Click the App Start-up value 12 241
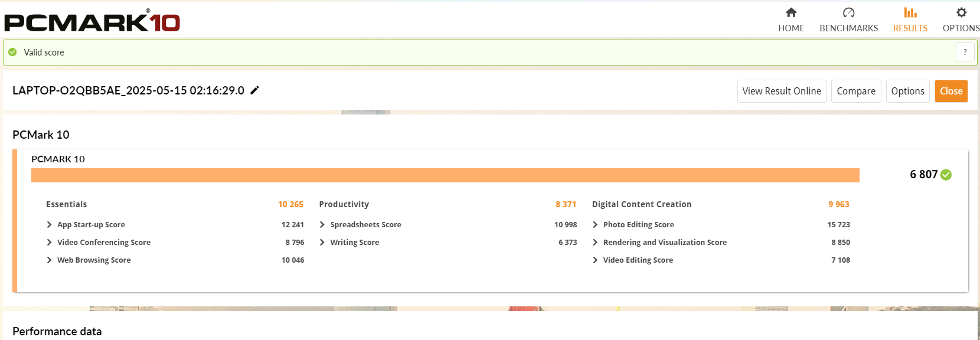 293,225
